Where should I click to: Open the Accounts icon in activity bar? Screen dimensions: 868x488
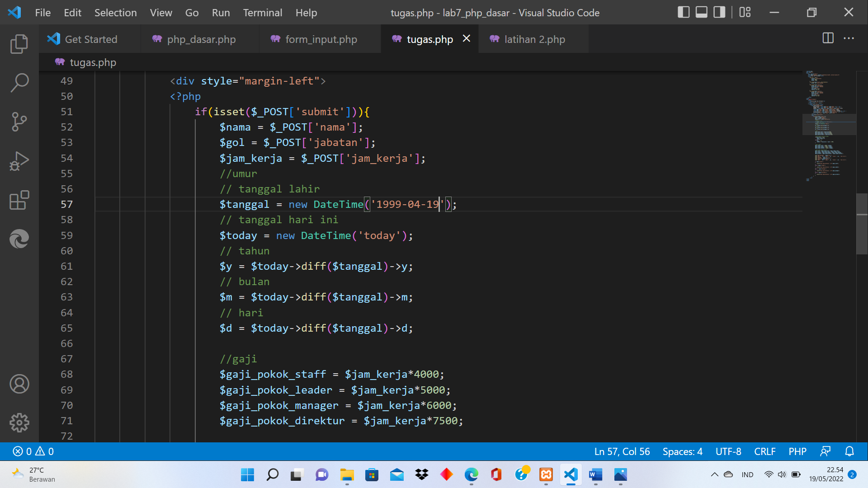coord(19,384)
